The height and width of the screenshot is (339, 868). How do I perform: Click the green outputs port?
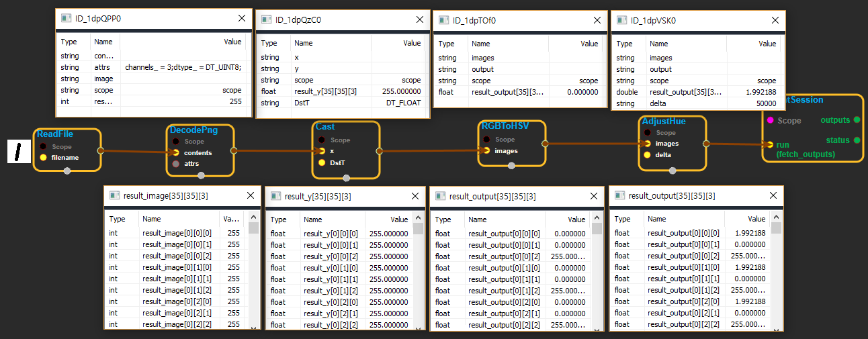[x=856, y=120]
